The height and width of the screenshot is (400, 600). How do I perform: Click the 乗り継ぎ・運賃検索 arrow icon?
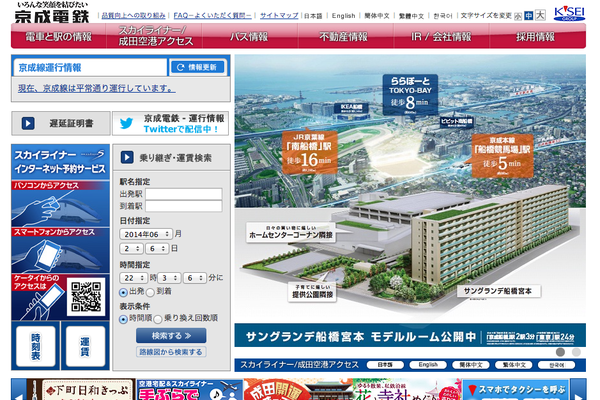127,157
